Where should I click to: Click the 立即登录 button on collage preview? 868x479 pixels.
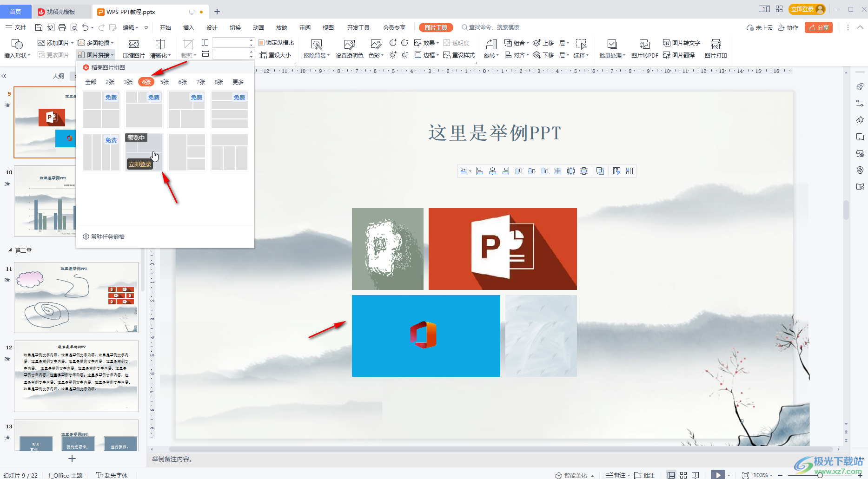click(140, 164)
